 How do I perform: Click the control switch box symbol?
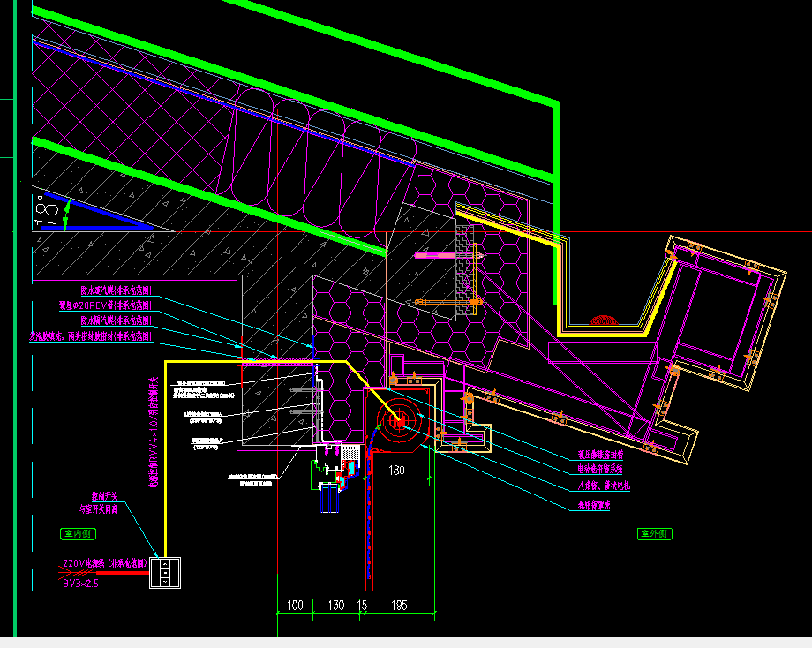pyautogui.click(x=165, y=572)
